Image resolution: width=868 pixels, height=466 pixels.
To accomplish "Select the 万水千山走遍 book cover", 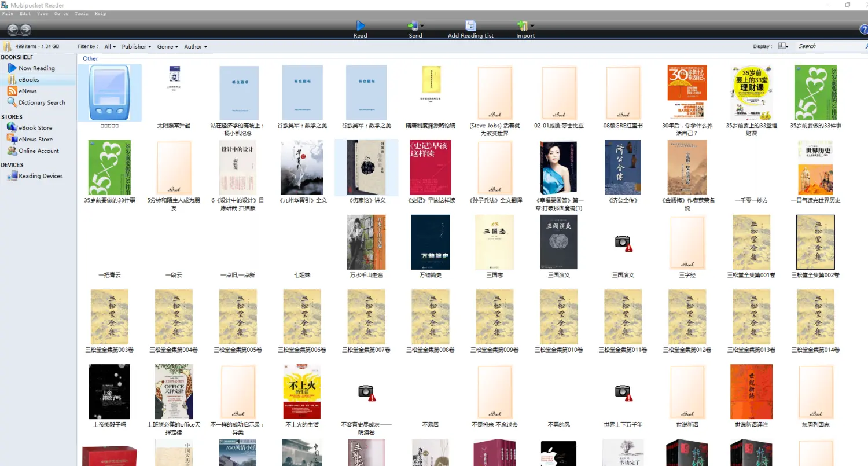I will (366, 242).
